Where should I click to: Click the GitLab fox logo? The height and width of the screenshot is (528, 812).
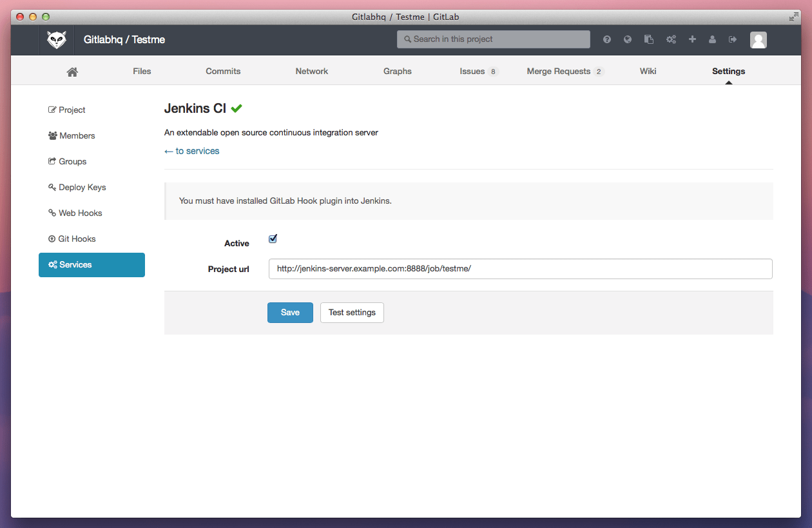pyautogui.click(x=57, y=40)
